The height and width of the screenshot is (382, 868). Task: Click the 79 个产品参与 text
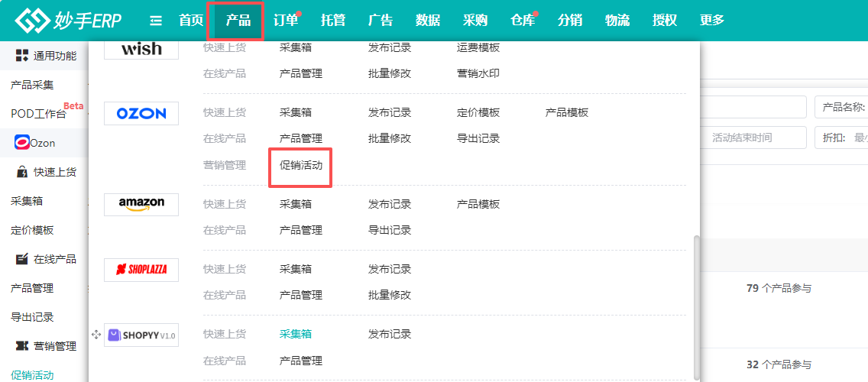779,288
